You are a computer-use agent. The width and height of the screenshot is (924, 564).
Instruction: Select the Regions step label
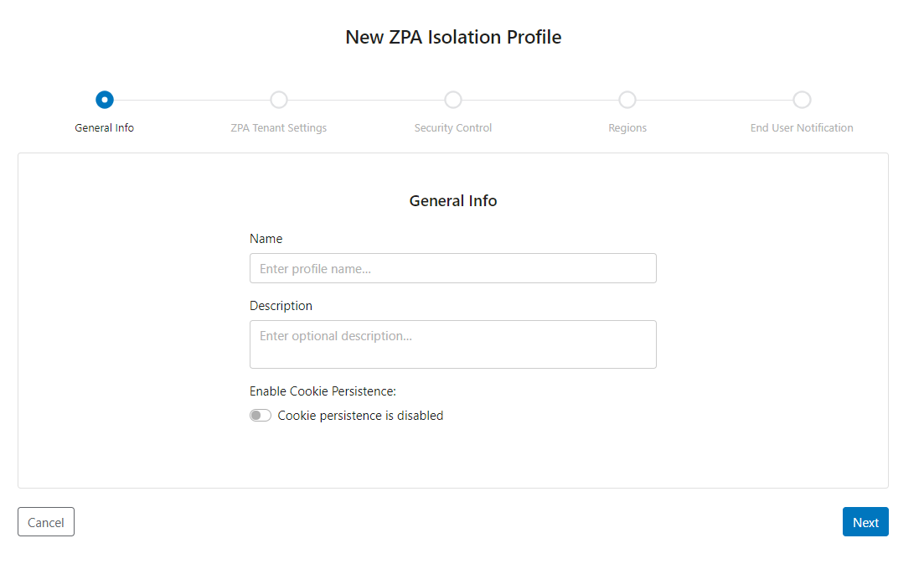[x=627, y=127]
